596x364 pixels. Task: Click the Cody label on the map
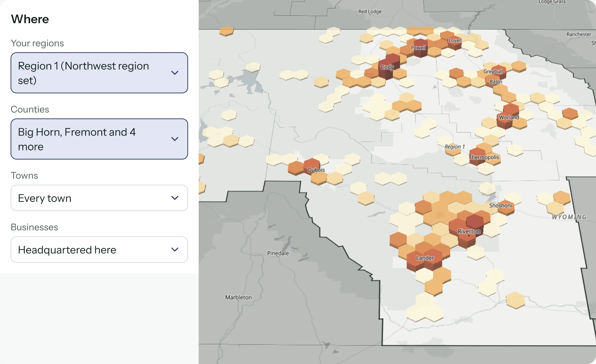pos(387,67)
